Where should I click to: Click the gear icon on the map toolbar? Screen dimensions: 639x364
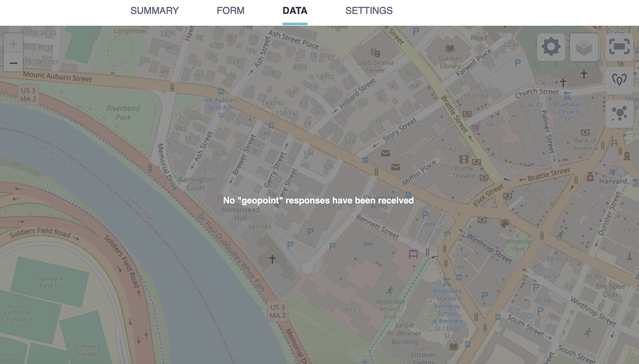(550, 47)
